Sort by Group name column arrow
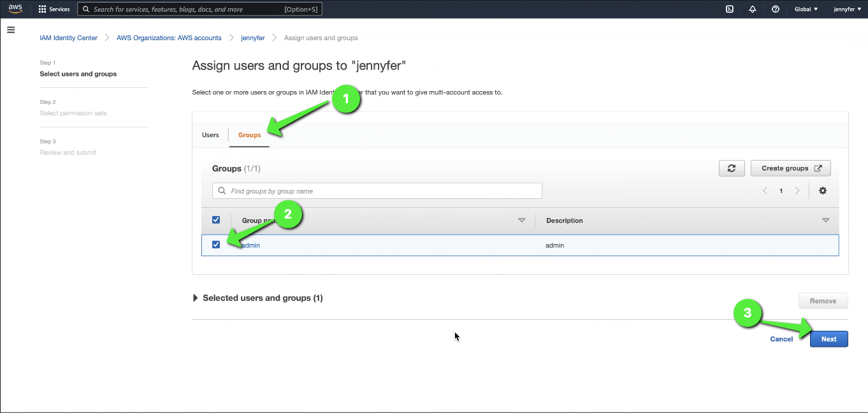Screen dimensions: 868x413 [x=522, y=221]
